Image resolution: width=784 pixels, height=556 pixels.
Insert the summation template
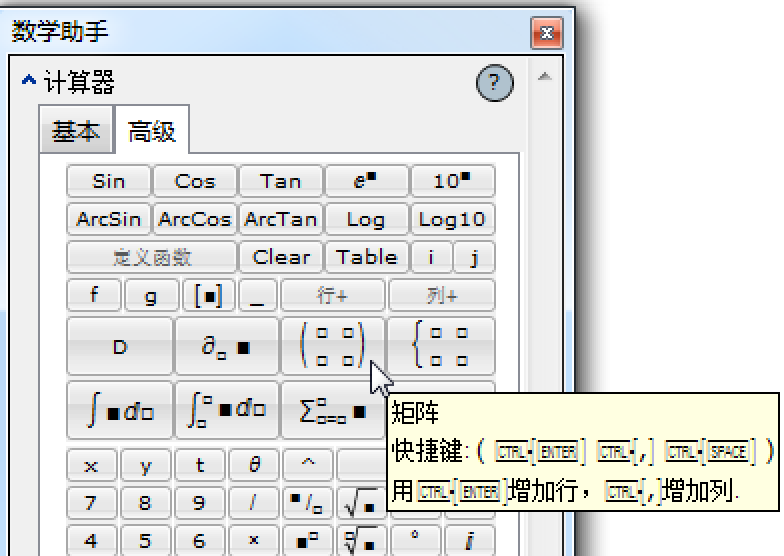click(x=334, y=411)
